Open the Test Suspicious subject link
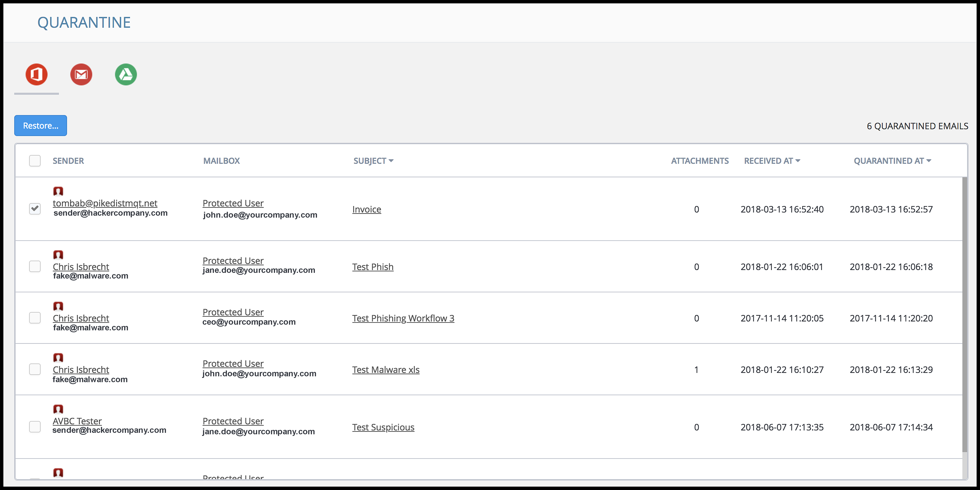Image resolution: width=980 pixels, height=490 pixels. pos(383,427)
